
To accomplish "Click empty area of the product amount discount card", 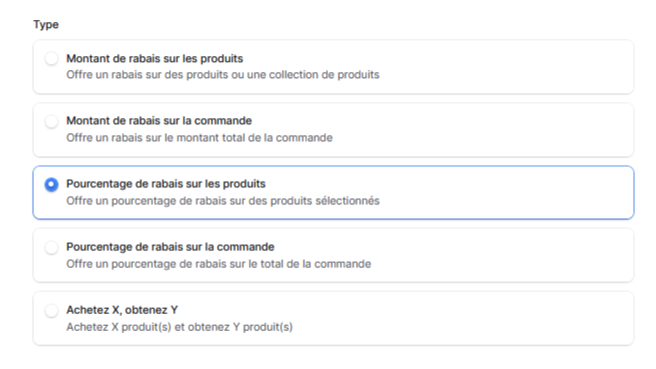I will coord(502,67).
